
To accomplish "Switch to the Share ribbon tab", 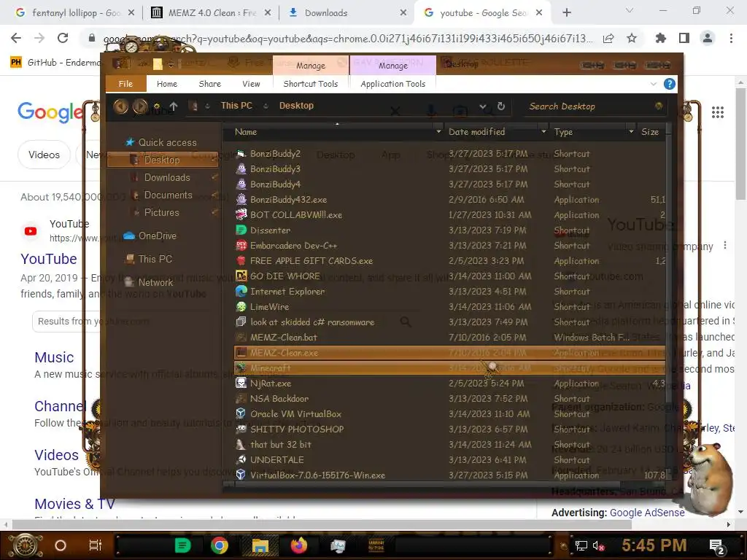I will 209,84.
